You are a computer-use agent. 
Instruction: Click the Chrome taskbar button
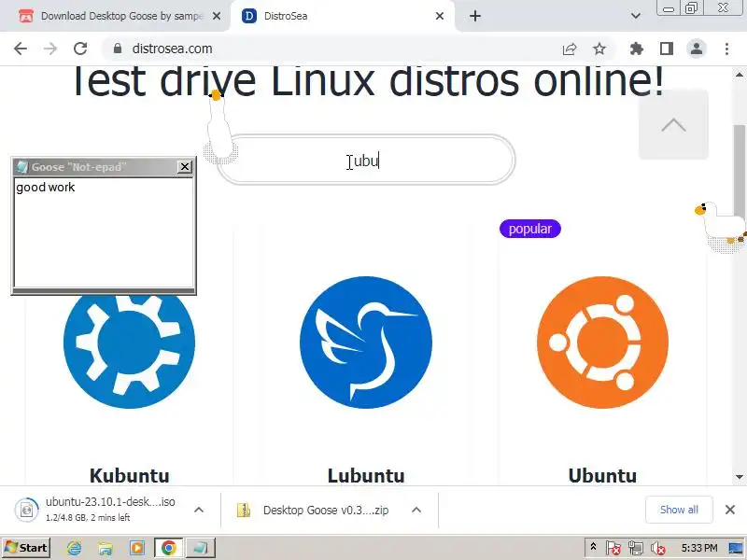169,548
